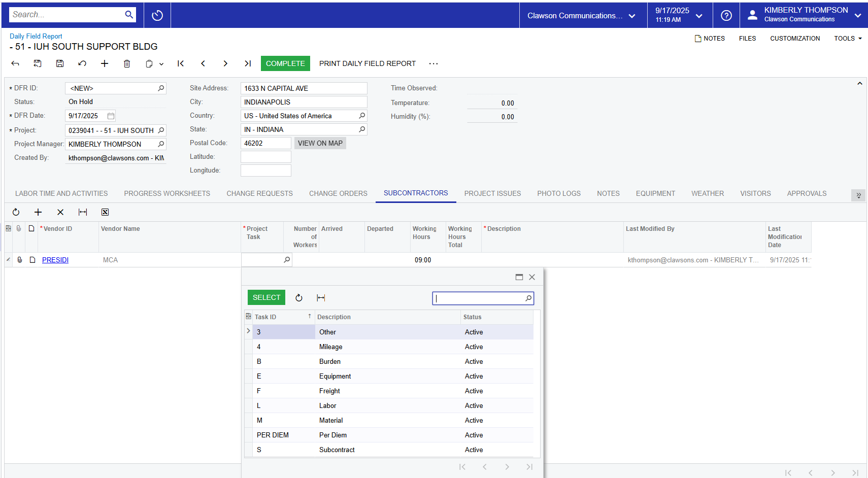Open the PRESIDI vendor link
This screenshot has width=868, height=478.
click(x=55, y=260)
